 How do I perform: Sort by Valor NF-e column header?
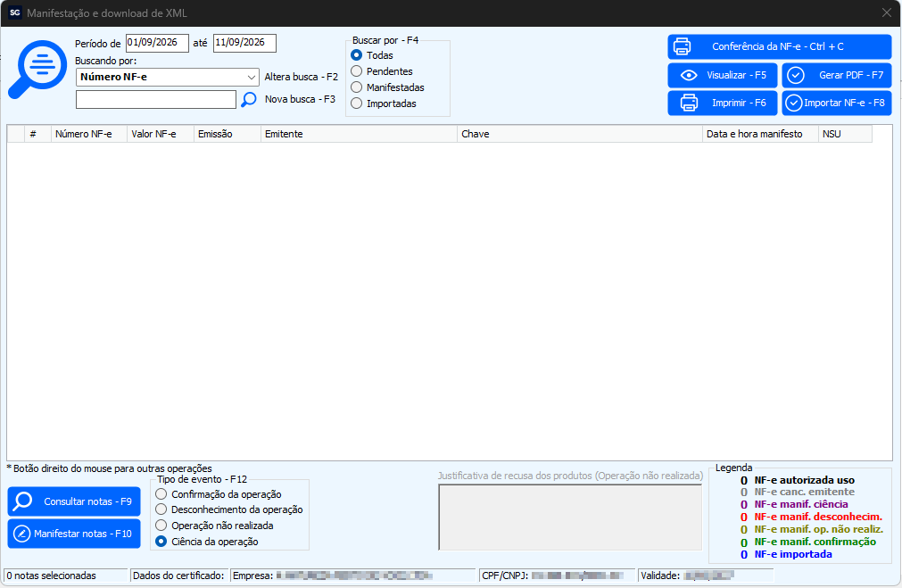pos(161,134)
